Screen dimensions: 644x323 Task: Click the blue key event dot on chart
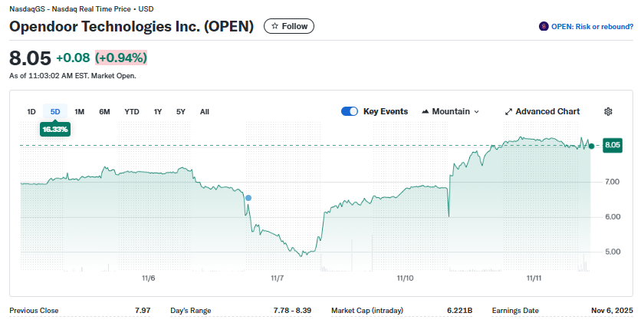click(x=248, y=197)
